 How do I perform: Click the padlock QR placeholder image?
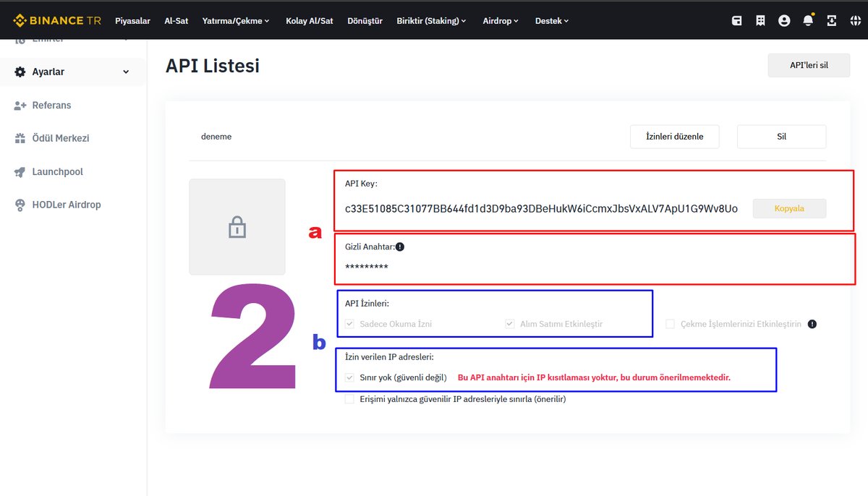point(237,227)
